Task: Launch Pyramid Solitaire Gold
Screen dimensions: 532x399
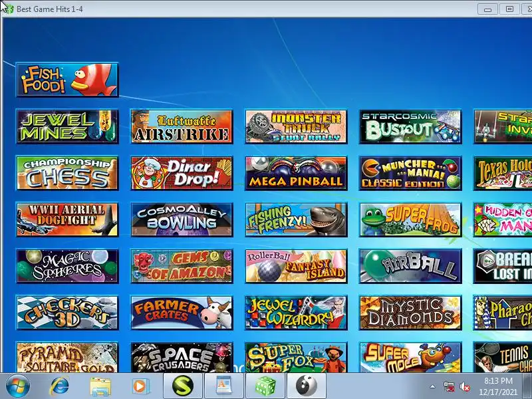Action: [67, 357]
